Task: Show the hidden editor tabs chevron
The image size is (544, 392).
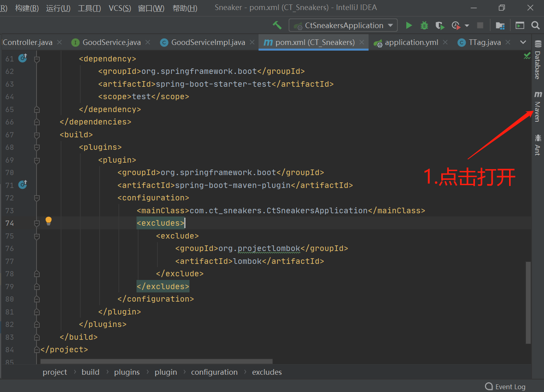Action: coord(523,42)
